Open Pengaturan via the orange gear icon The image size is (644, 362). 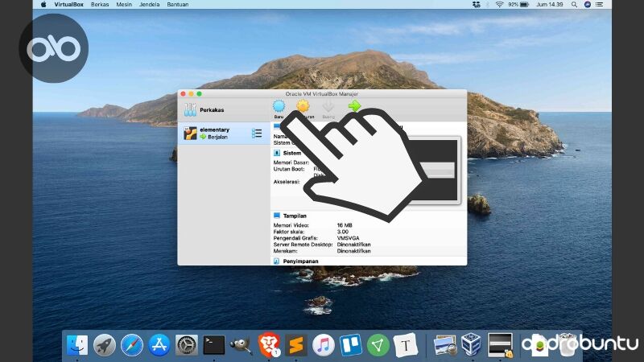click(303, 108)
